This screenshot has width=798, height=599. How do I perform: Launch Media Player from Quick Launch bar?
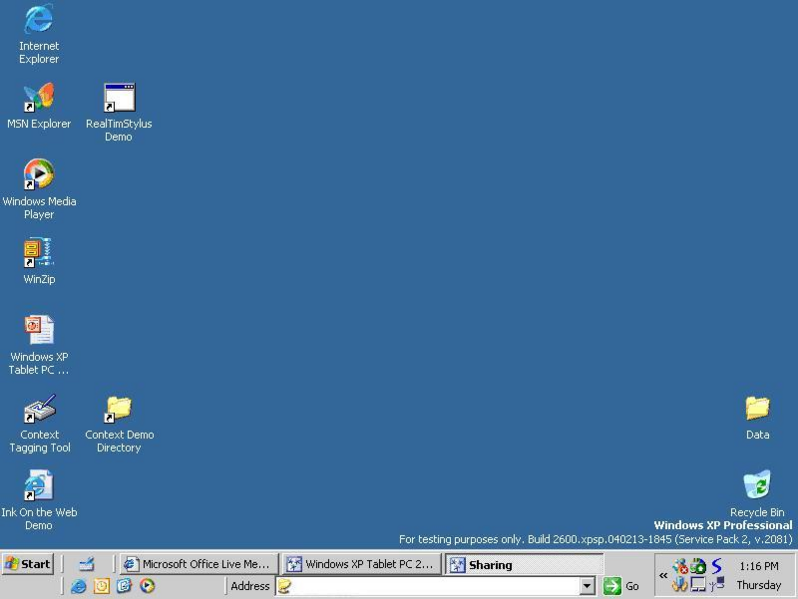148,586
